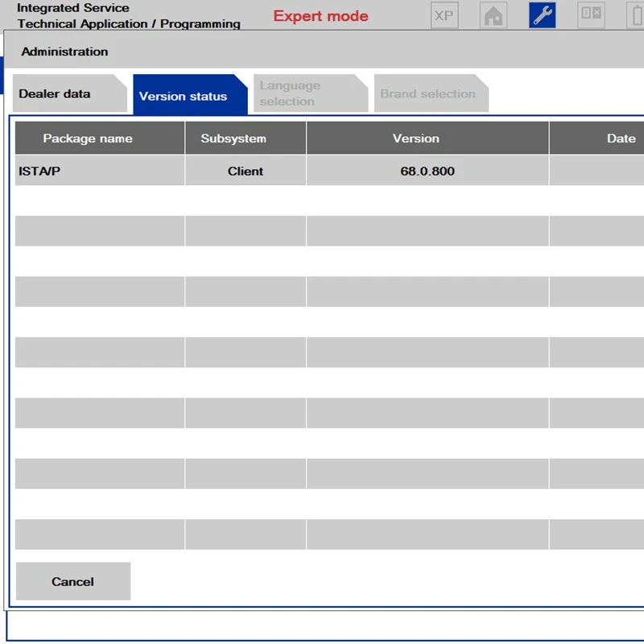Click the Version column header

[427, 138]
